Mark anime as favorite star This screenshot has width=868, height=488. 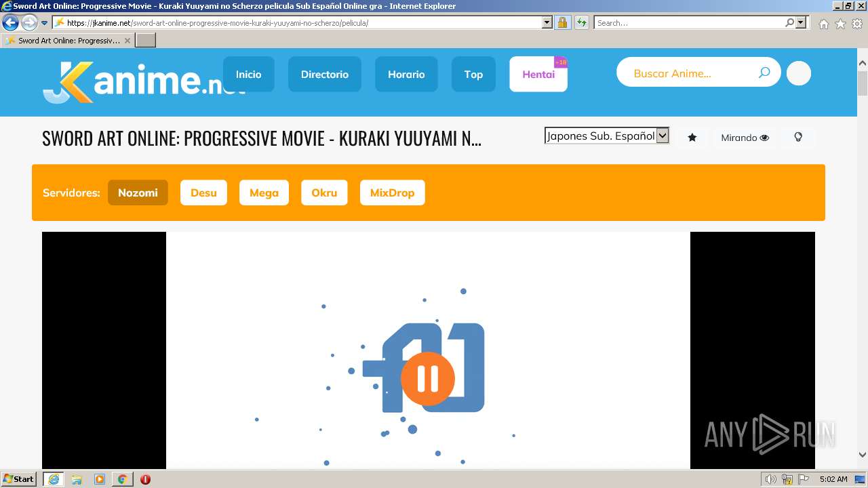(x=692, y=138)
